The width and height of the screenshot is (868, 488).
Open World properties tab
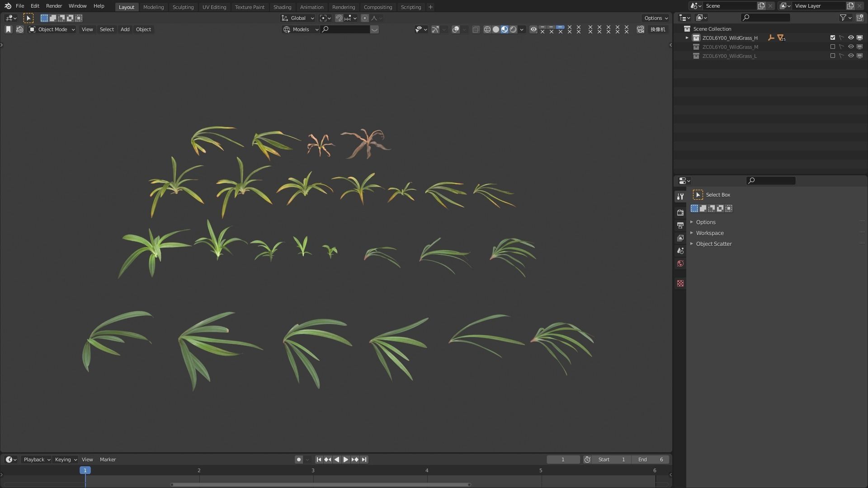(680, 263)
